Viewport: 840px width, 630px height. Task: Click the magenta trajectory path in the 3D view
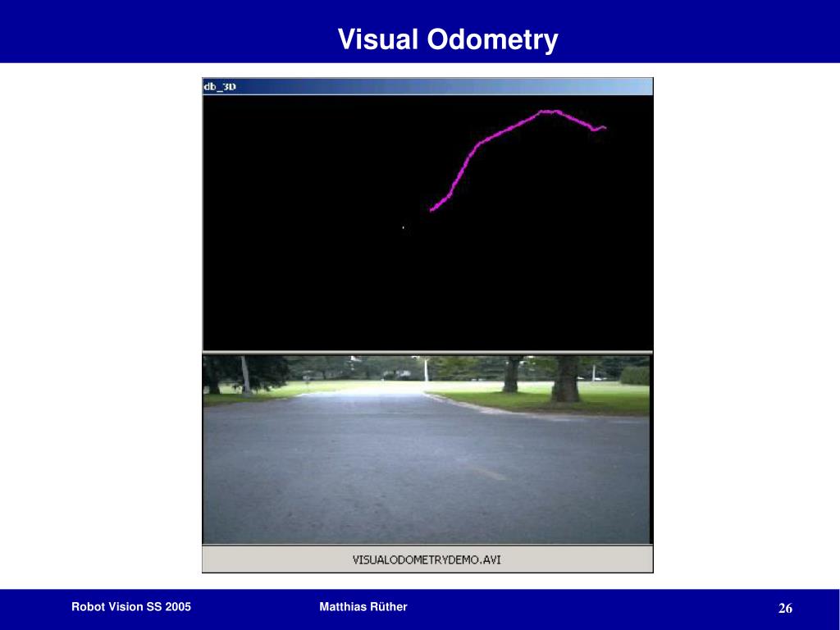[x=518, y=160]
